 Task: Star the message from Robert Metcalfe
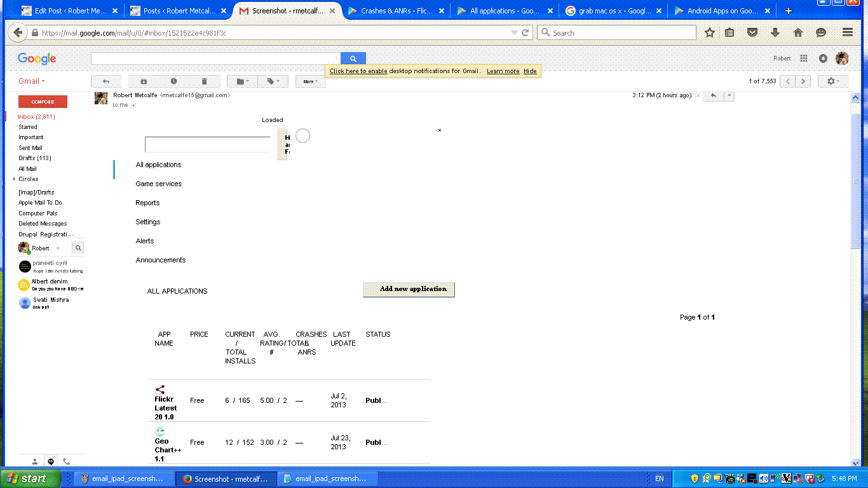697,95
